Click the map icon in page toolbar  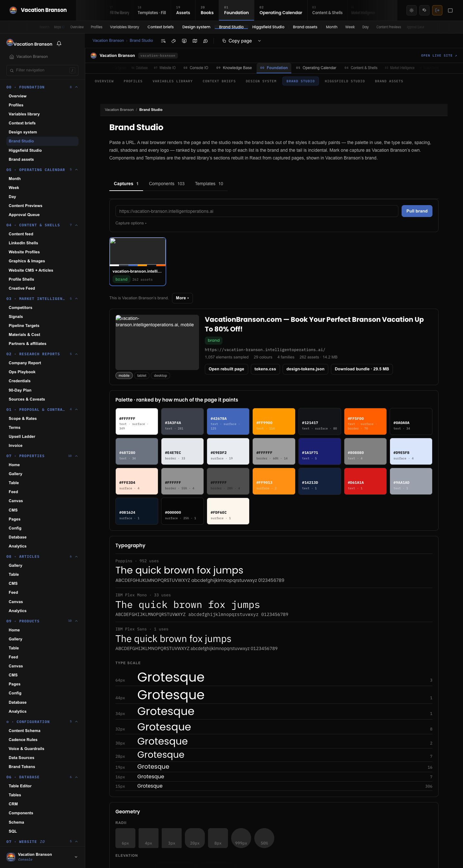(x=195, y=41)
